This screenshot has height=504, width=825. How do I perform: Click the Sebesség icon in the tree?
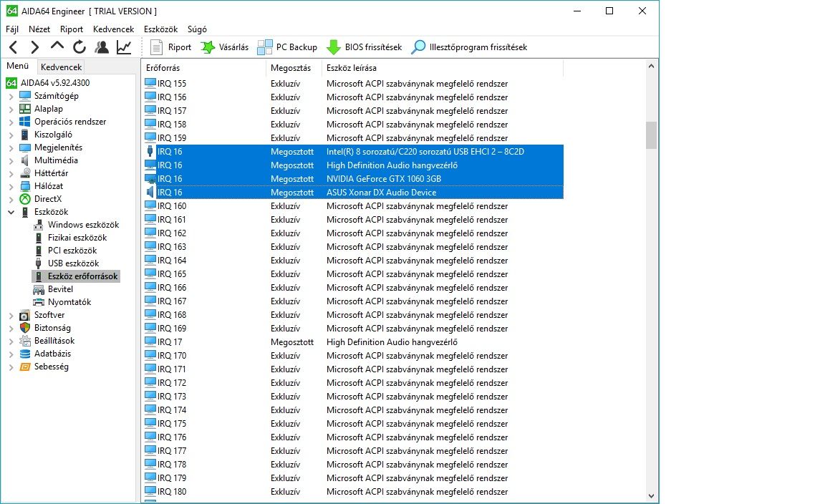(25, 367)
